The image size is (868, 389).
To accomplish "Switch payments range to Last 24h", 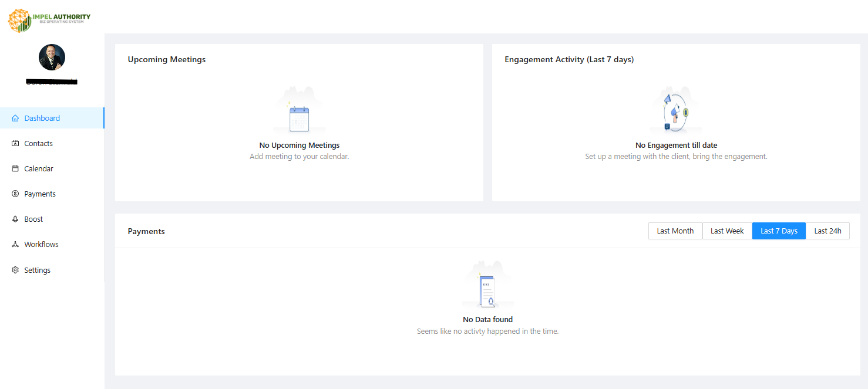I will 827,231.
